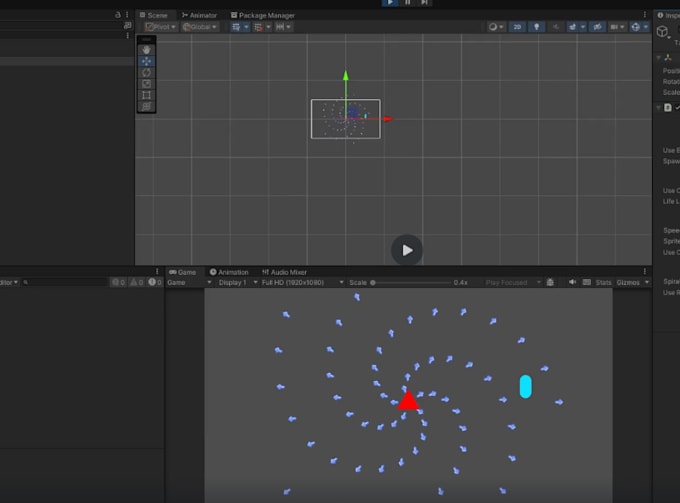
Task: Toggle grid visibility in Scene toolbar
Action: click(236, 27)
